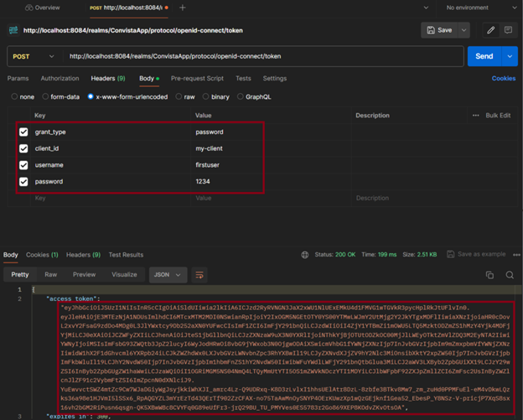Click the "access_token" key in the response
Viewport: 523px width, 420px height.
(71, 298)
